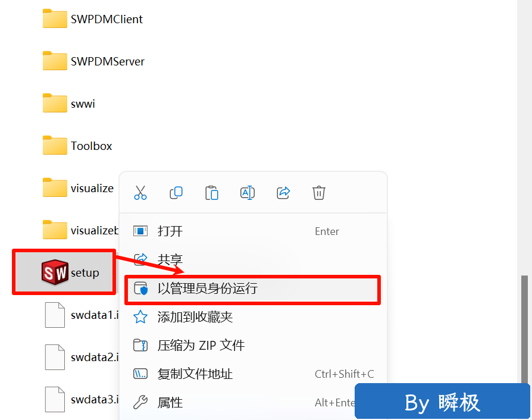Select the Toolbox folder
Screen dimensions: 532x420
(77, 146)
